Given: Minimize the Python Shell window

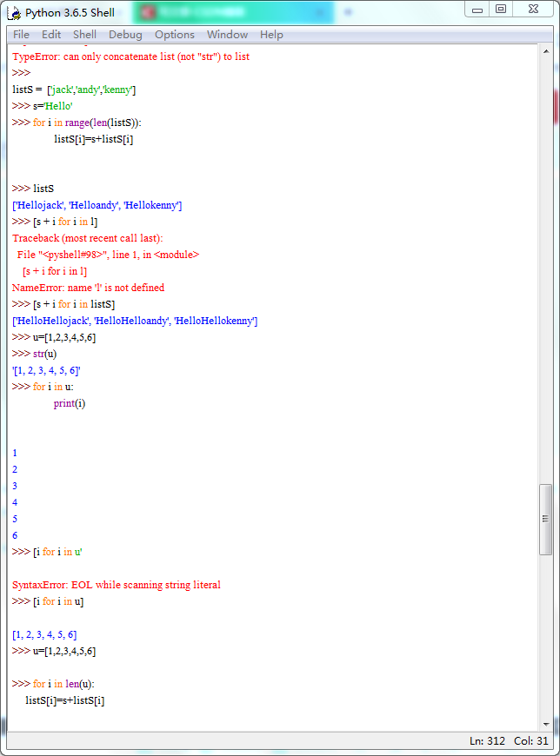Looking at the screenshot, I should tap(477, 10).
